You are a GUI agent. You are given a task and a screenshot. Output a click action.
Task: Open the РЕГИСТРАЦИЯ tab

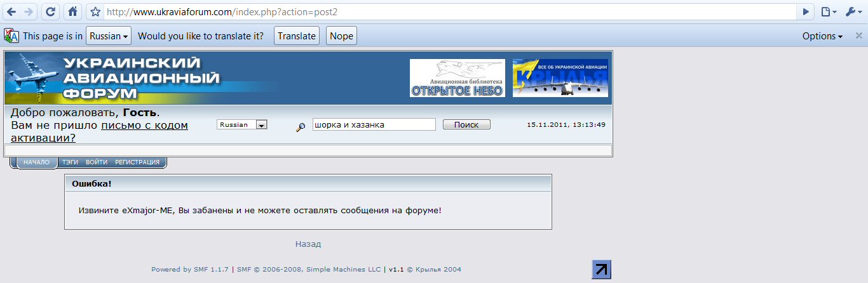coord(137,162)
